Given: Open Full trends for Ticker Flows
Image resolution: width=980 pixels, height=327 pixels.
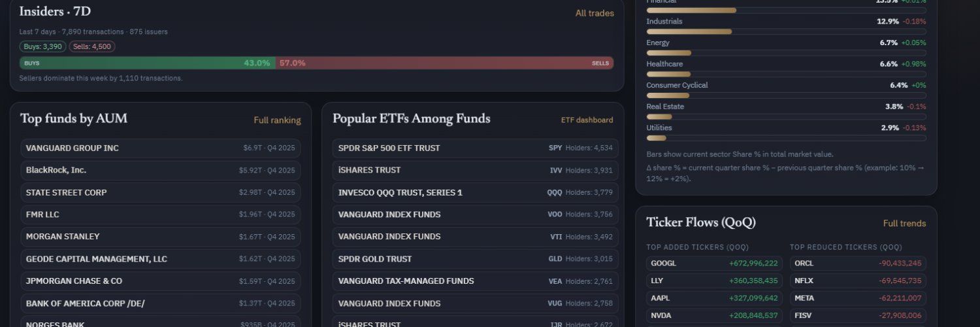Looking at the screenshot, I should coord(904,224).
